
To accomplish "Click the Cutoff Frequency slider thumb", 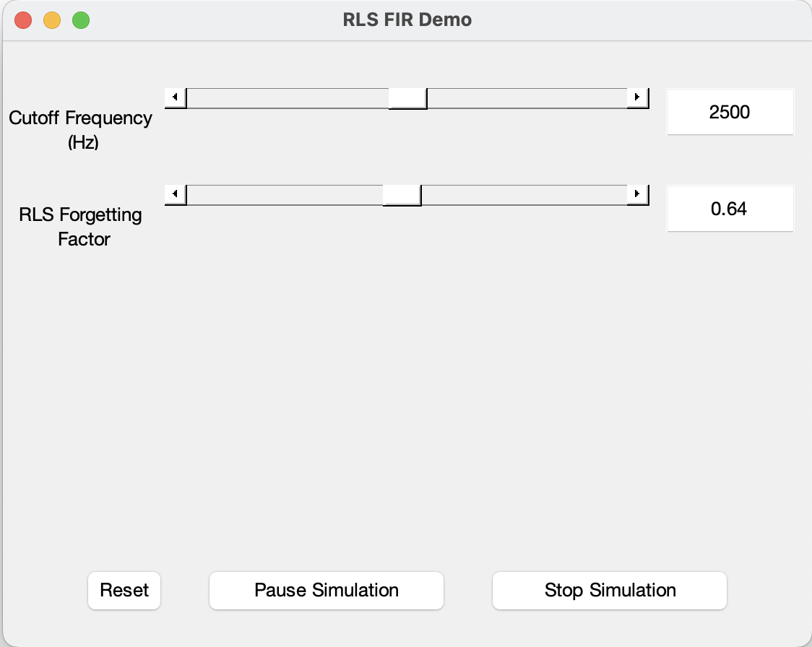I will pyautogui.click(x=408, y=97).
